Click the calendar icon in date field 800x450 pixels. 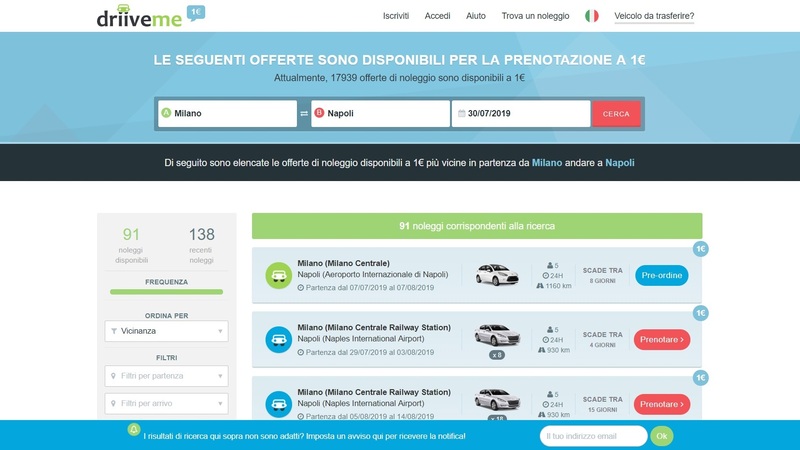[461, 113]
